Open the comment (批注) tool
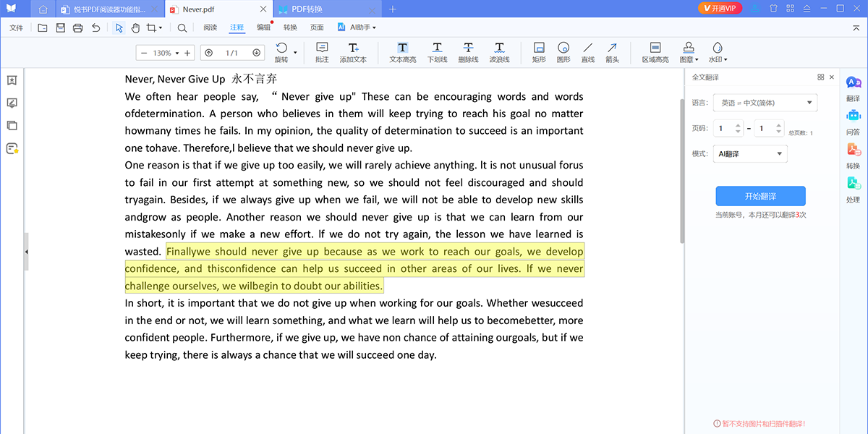868x434 pixels. (321, 51)
